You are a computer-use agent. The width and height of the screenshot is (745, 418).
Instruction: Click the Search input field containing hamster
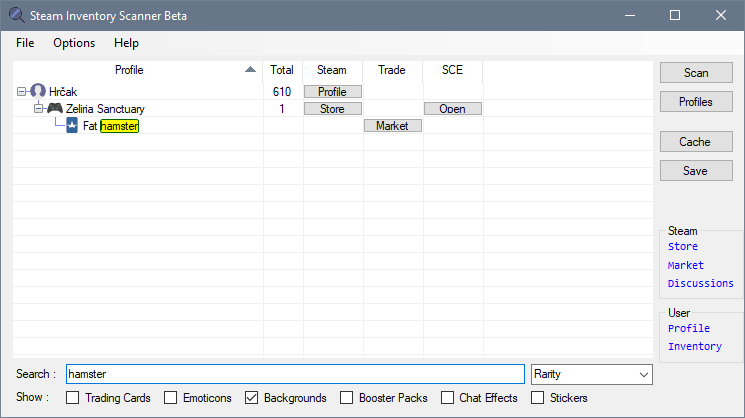point(295,374)
